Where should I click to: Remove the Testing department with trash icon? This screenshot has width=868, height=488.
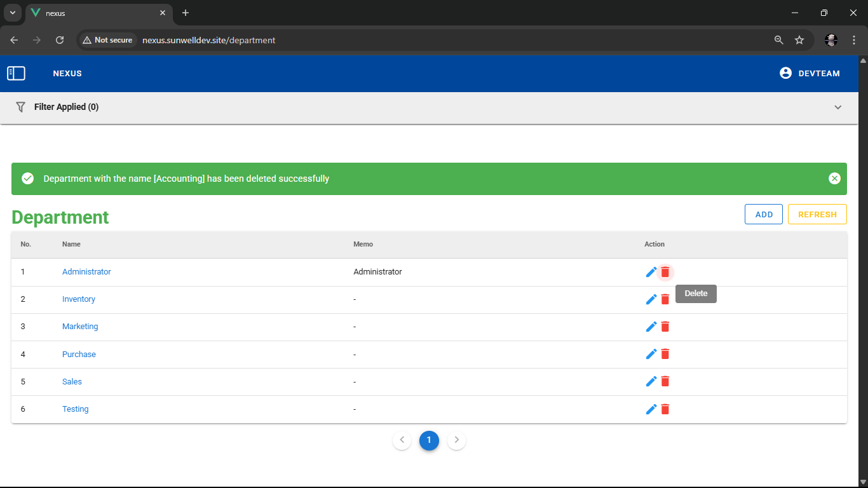tap(665, 409)
